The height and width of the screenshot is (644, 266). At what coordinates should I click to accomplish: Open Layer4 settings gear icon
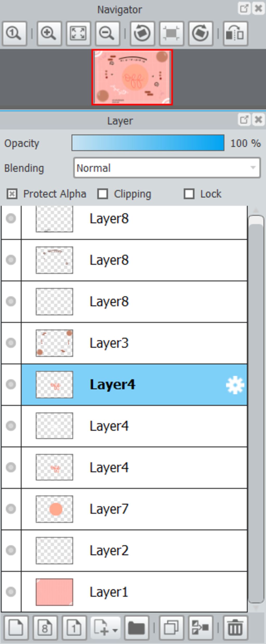point(235,385)
